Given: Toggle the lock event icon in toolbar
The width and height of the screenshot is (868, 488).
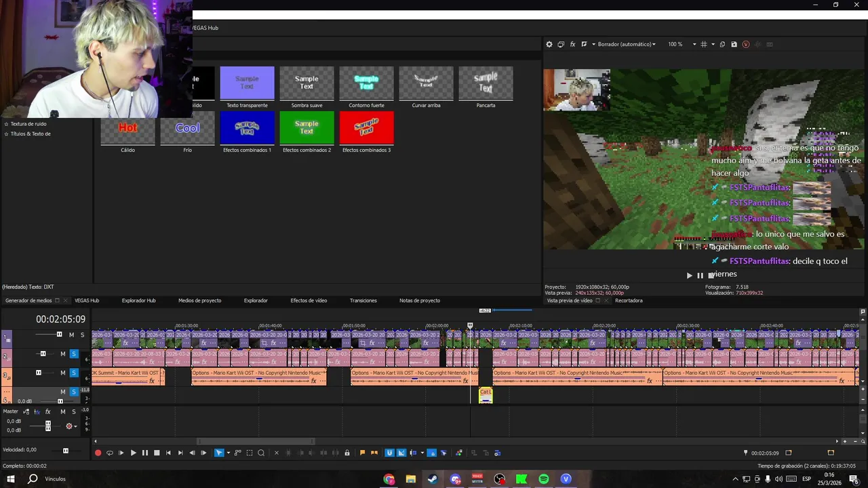Looking at the screenshot, I should [x=347, y=453].
